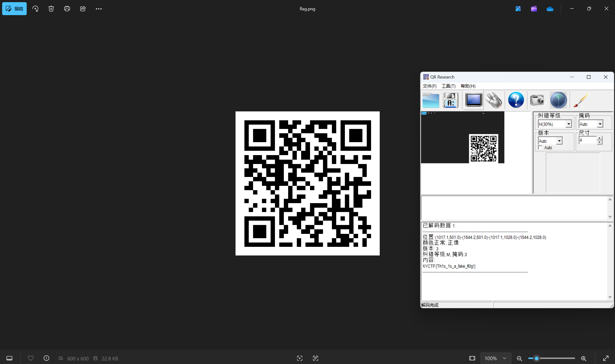Open Designer app icon in Photos title bar
Viewport: 615px width, 364px height.
point(518,9)
